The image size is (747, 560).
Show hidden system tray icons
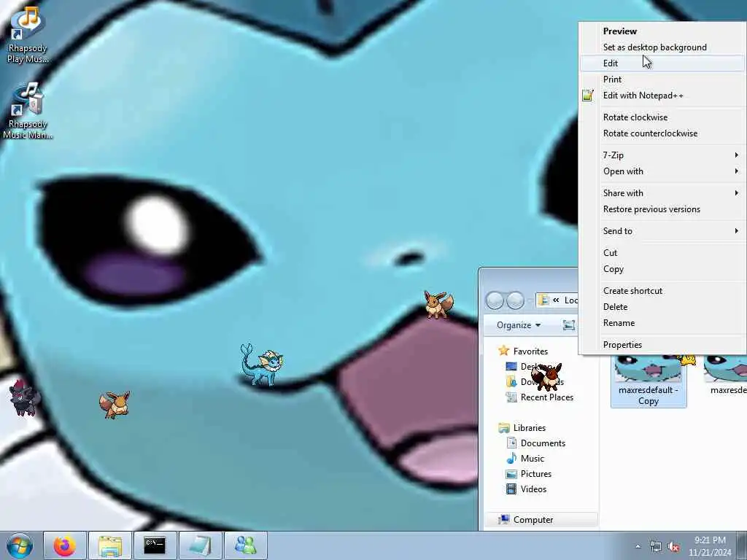[638, 546]
